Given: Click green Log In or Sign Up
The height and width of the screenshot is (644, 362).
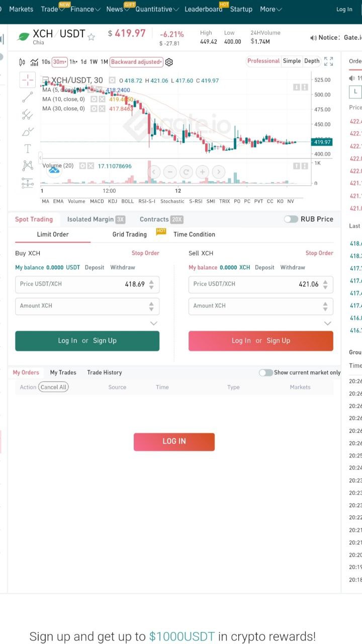Looking at the screenshot, I should click(x=87, y=341).
